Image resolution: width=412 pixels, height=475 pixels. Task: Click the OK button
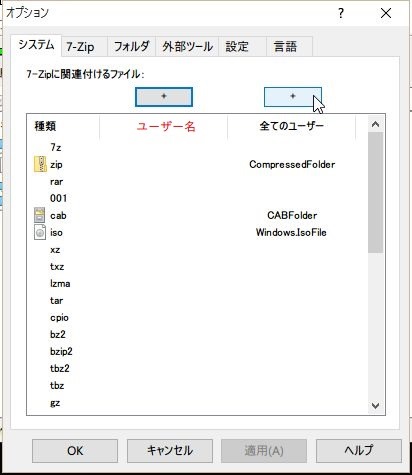click(75, 451)
